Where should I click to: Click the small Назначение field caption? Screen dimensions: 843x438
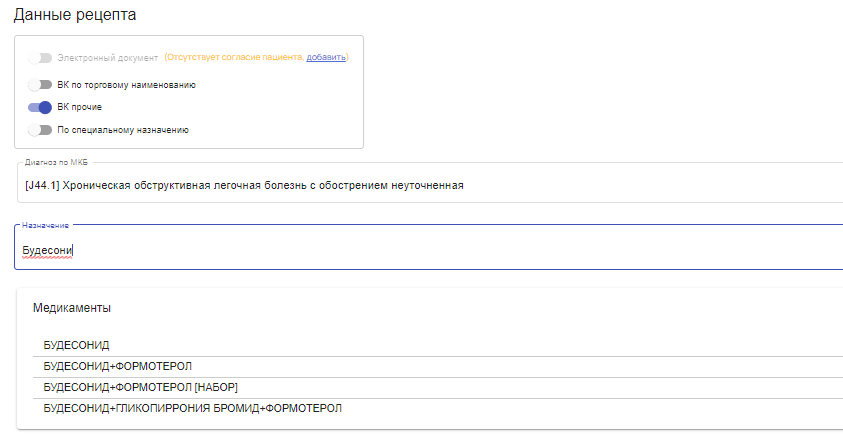(46, 226)
